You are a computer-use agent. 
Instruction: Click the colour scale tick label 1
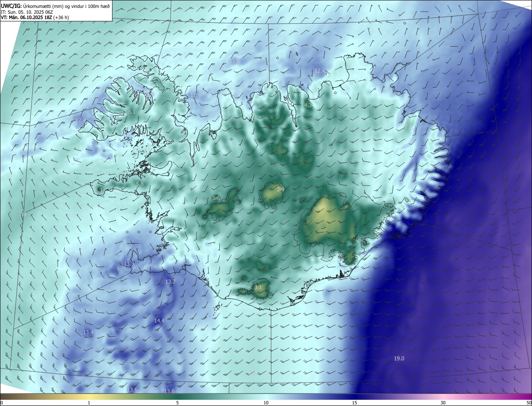click(89, 403)
